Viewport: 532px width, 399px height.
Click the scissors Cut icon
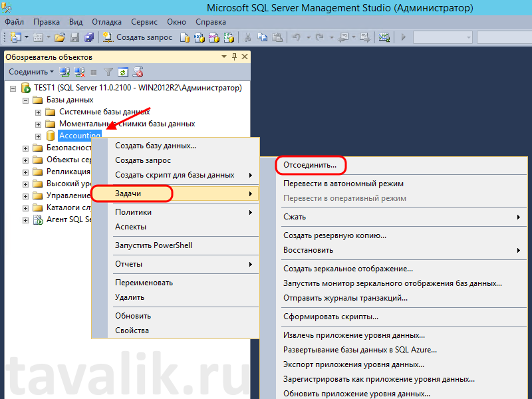(x=247, y=37)
